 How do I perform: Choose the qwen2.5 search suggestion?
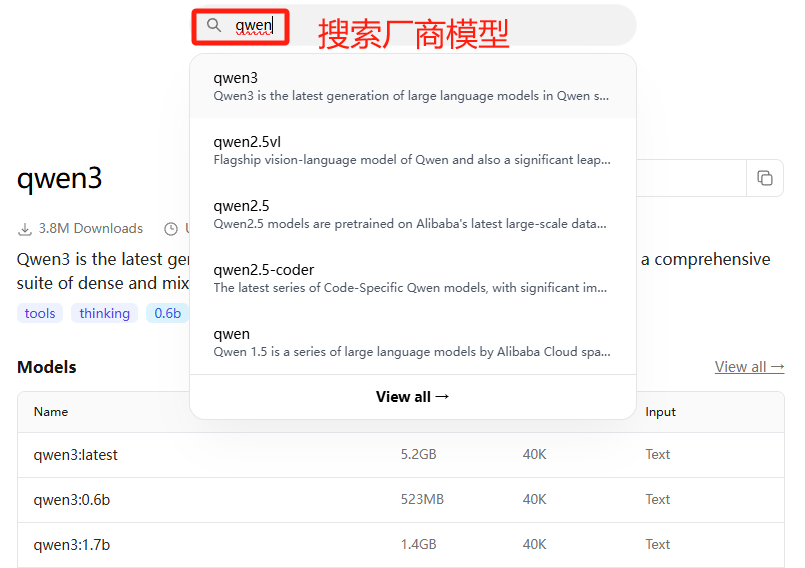[413, 215]
